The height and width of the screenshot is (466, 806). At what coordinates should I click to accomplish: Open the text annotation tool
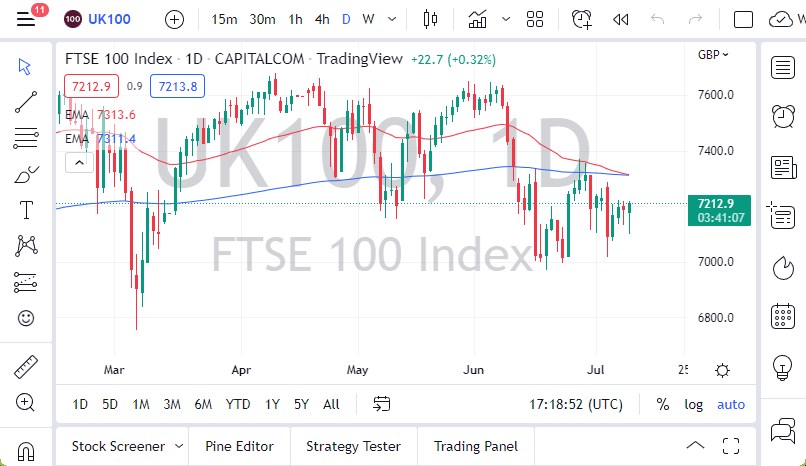pos(26,210)
